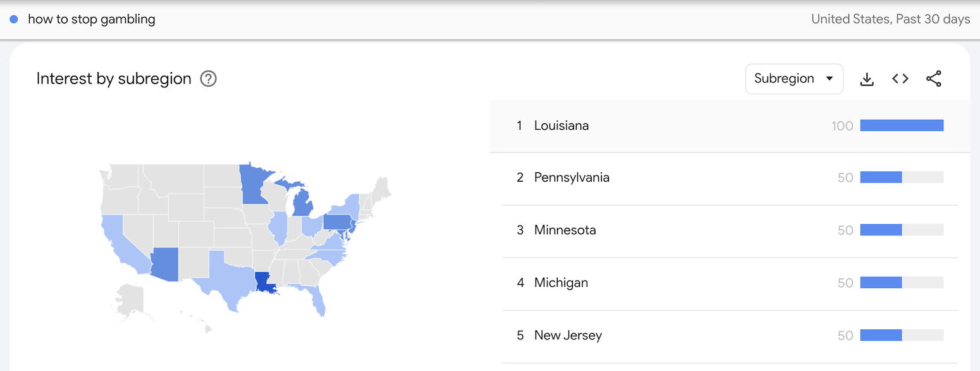
Task: Click the Michigan ranking entry
Action: tap(561, 283)
